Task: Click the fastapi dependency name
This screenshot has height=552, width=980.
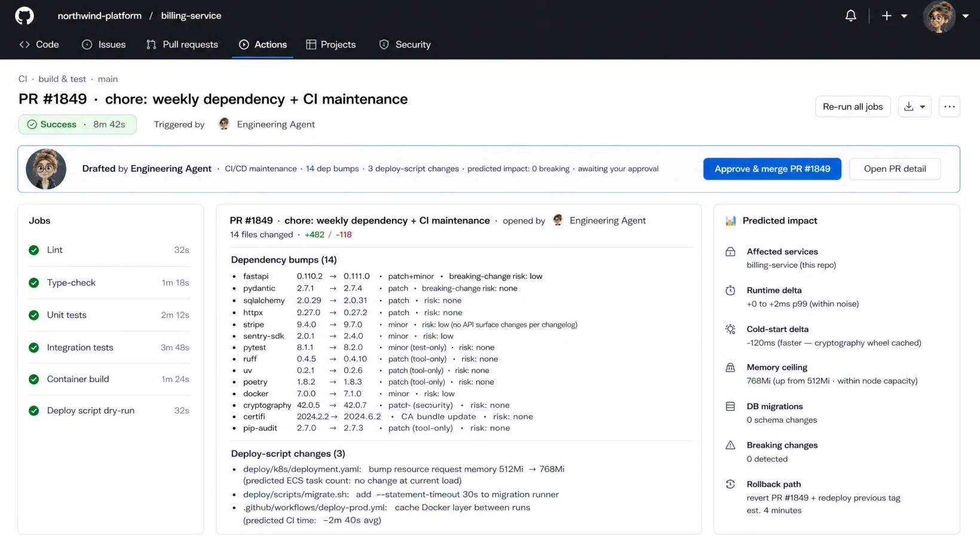Action: [256, 276]
